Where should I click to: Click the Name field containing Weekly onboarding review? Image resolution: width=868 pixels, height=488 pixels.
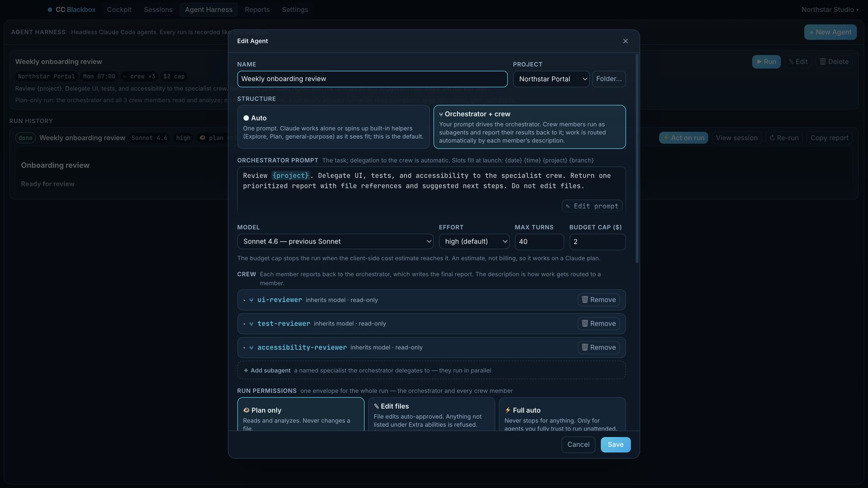(372, 79)
